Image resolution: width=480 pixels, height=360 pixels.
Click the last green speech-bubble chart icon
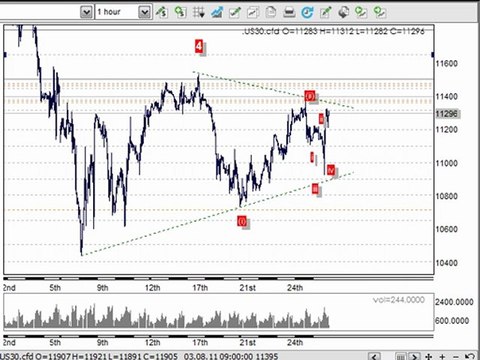pos(380,12)
